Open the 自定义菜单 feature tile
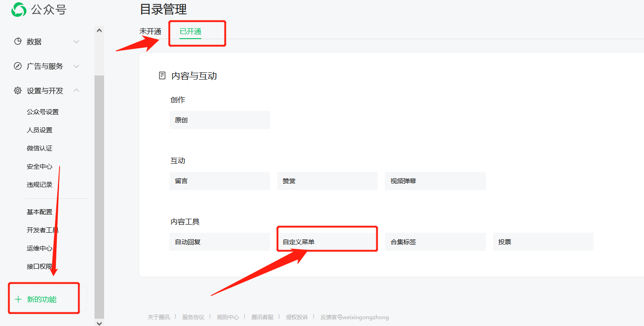This screenshot has width=644, height=326. coord(327,242)
